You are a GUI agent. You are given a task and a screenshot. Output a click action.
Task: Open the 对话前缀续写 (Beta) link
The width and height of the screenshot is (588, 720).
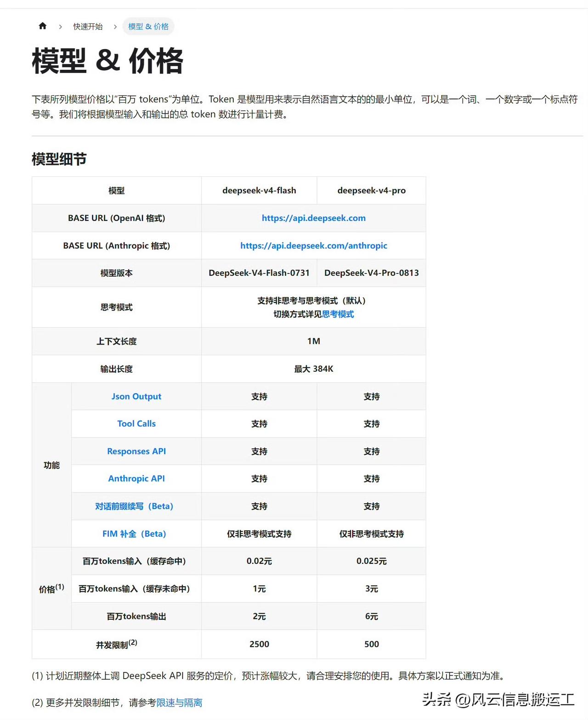click(x=134, y=506)
